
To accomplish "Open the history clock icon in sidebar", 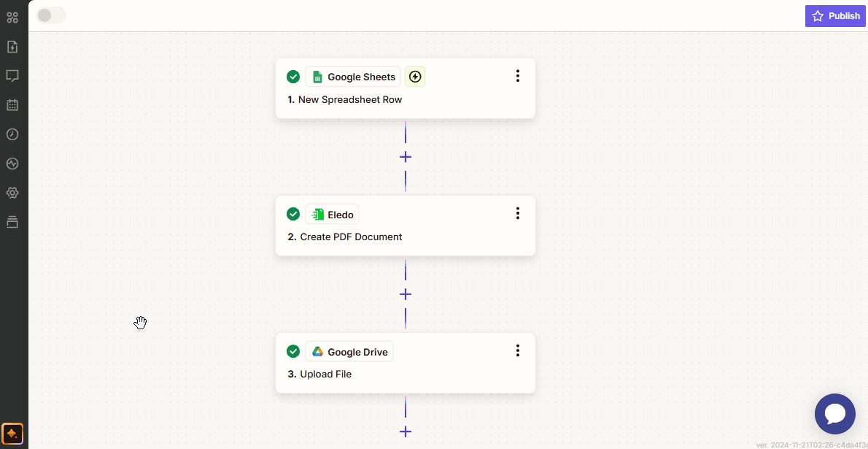I will coord(12,134).
